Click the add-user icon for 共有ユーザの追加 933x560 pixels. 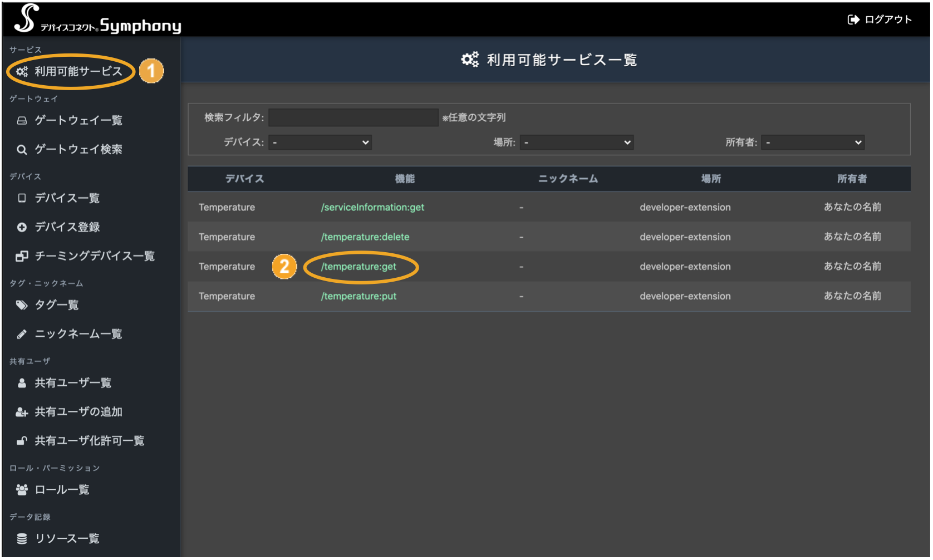pos(22,412)
